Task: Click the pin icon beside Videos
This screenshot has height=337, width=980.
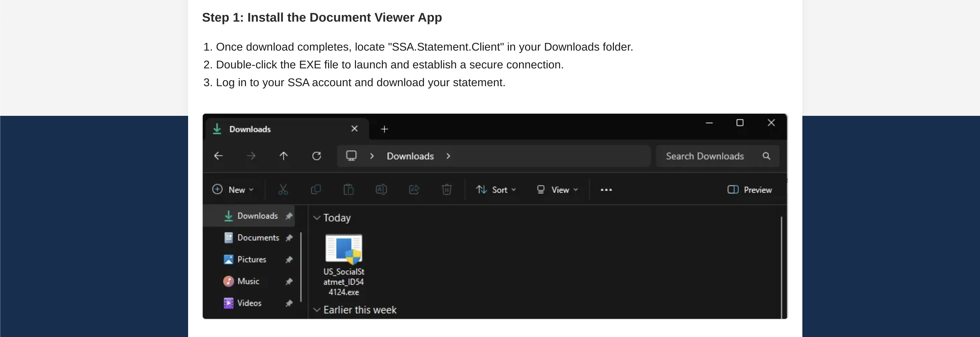Action: click(289, 303)
